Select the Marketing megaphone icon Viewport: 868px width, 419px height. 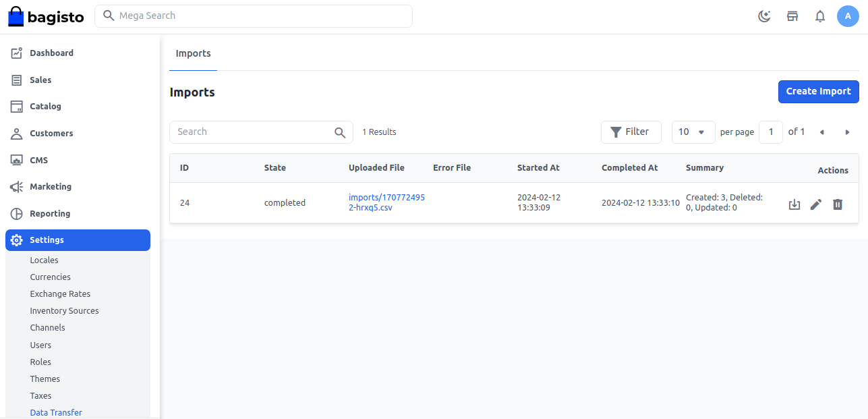click(x=16, y=186)
